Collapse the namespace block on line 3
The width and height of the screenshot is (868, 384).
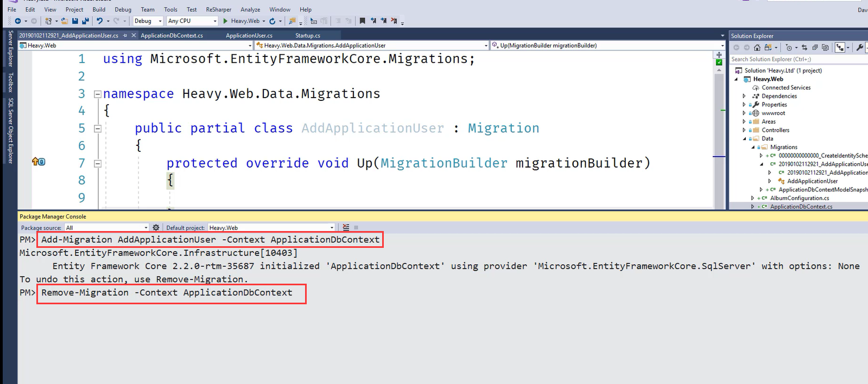[x=98, y=94]
